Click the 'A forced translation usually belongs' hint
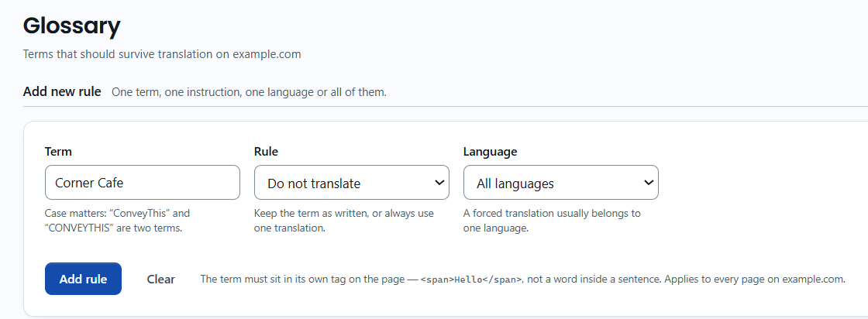 pos(552,220)
